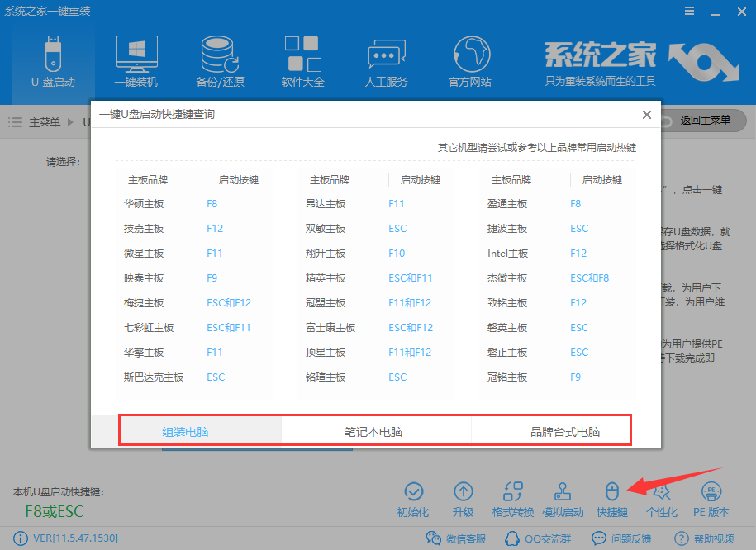This screenshot has width=756, height=550.
Task: Run the 初始化 initialization tool
Action: pyautogui.click(x=414, y=498)
